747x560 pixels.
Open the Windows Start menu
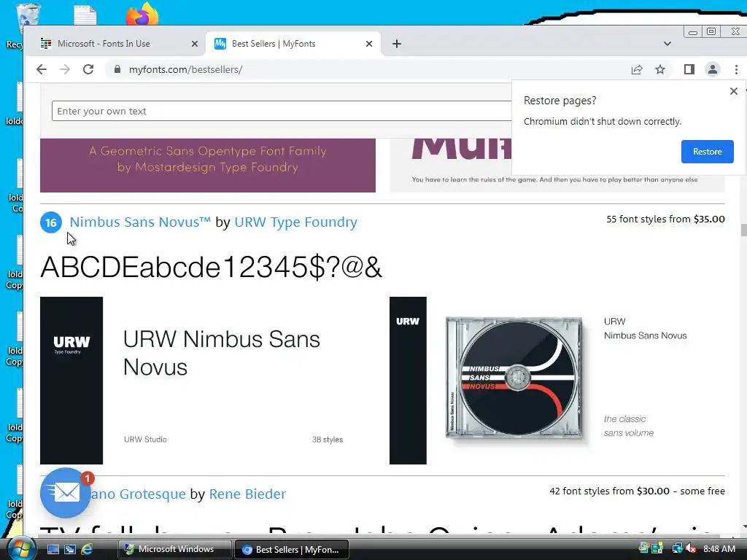point(20,548)
